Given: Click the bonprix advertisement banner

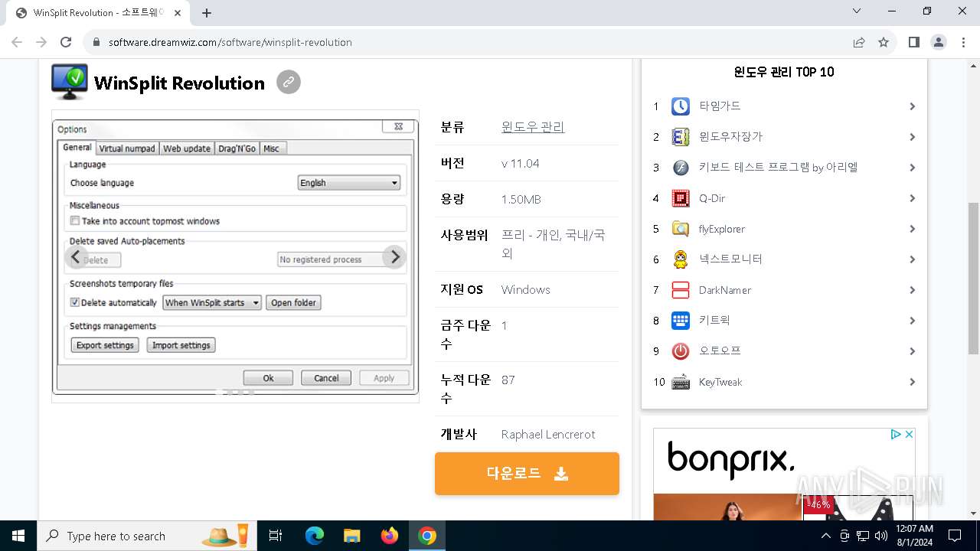Looking at the screenshot, I should tap(784, 474).
